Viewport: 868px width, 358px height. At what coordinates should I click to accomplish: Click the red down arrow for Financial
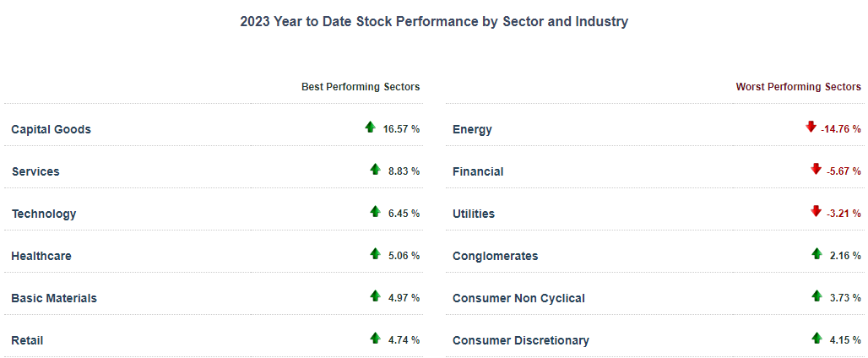pyautogui.click(x=816, y=169)
